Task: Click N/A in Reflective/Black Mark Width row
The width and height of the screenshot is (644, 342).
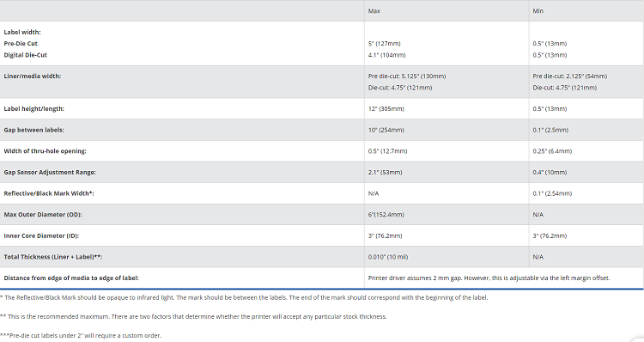Action: point(374,193)
